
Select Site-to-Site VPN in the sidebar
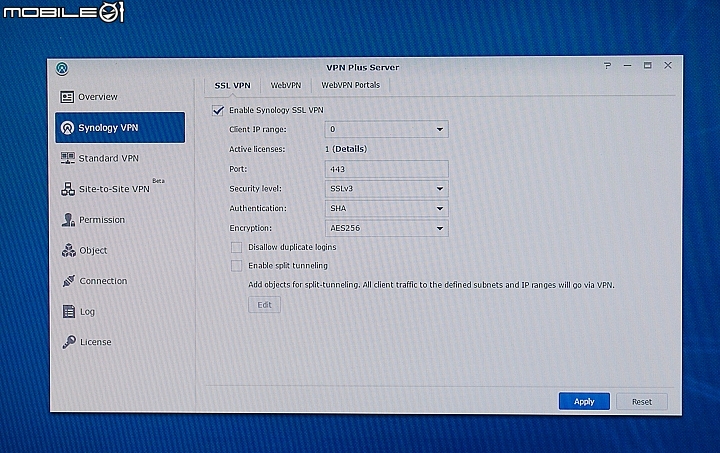[114, 189]
